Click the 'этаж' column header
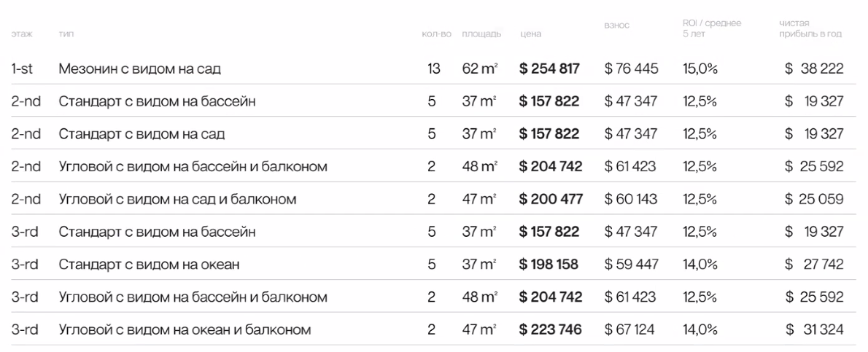Screen dimensions: 868x352 22,34
